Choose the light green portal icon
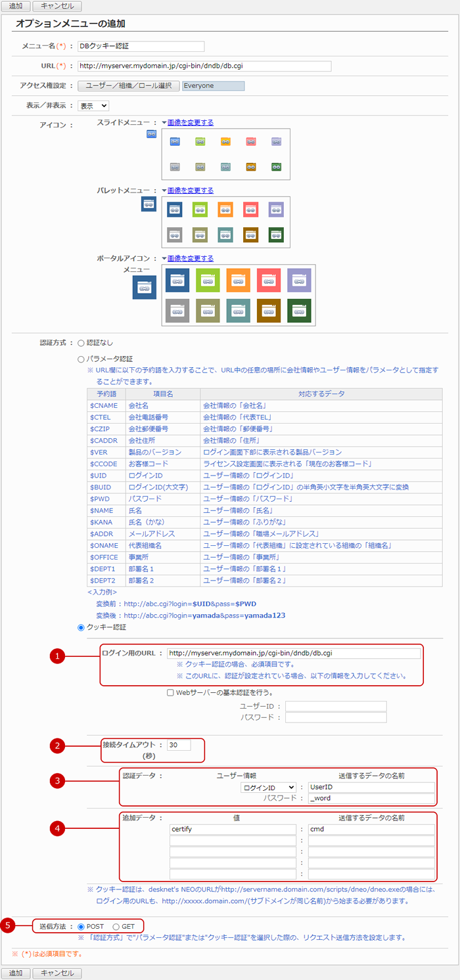The height and width of the screenshot is (980, 460). coord(208,280)
